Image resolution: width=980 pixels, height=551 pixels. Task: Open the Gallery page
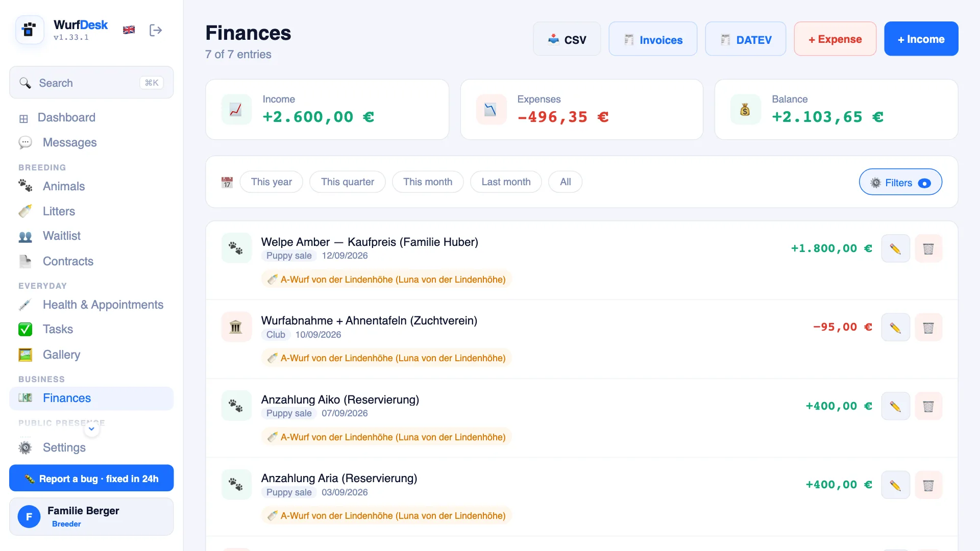click(91, 355)
